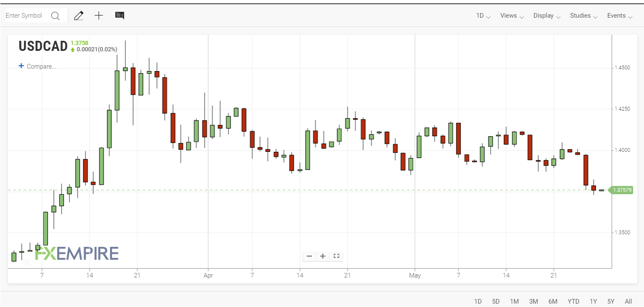This screenshot has height=307, width=644.
Task: Click the 0.00021(0.02%) change text
Action: (97, 49)
